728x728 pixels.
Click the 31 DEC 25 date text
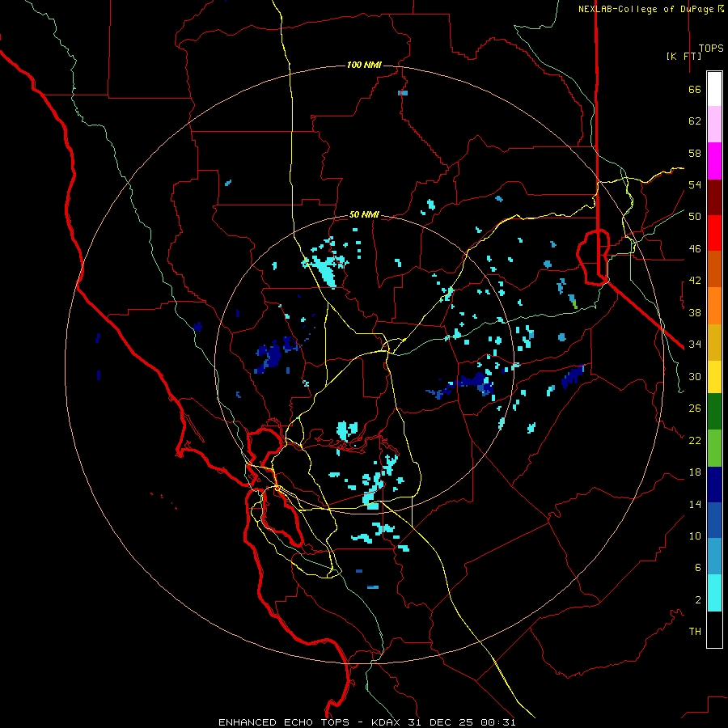click(440, 722)
